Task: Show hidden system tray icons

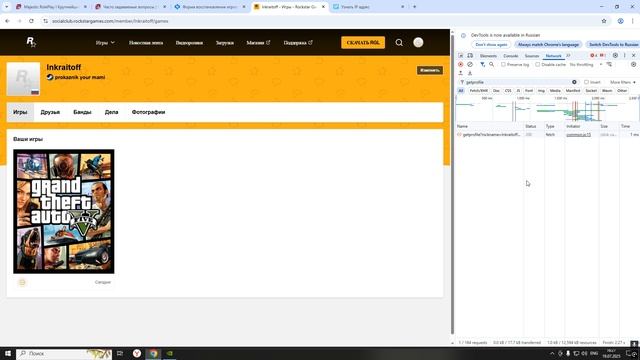Action: [552, 353]
